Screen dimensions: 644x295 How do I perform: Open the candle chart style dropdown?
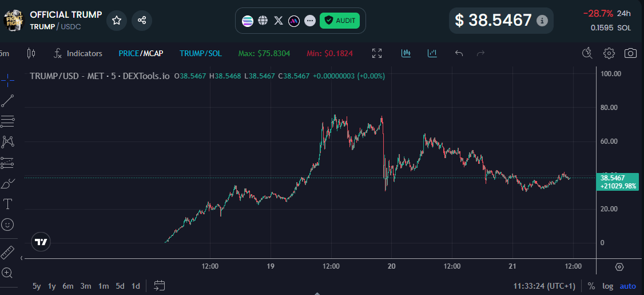pyautogui.click(x=31, y=53)
